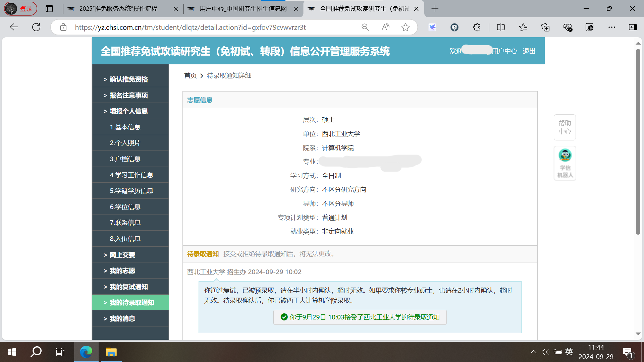The width and height of the screenshot is (644, 362).
Task: Expand 我的消息 sidebar section
Action: click(130, 318)
